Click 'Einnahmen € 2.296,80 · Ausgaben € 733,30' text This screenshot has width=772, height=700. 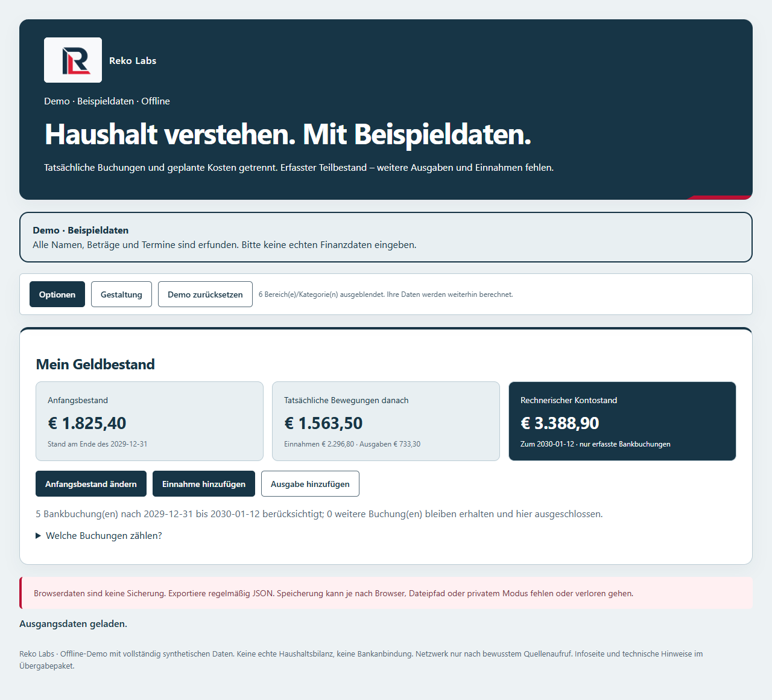click(352, 444)
